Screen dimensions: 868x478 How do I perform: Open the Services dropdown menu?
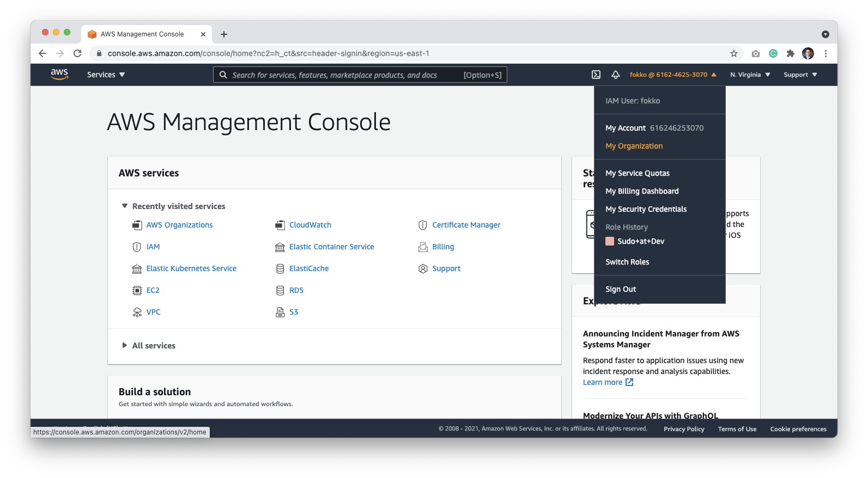[x=106, y=75]
